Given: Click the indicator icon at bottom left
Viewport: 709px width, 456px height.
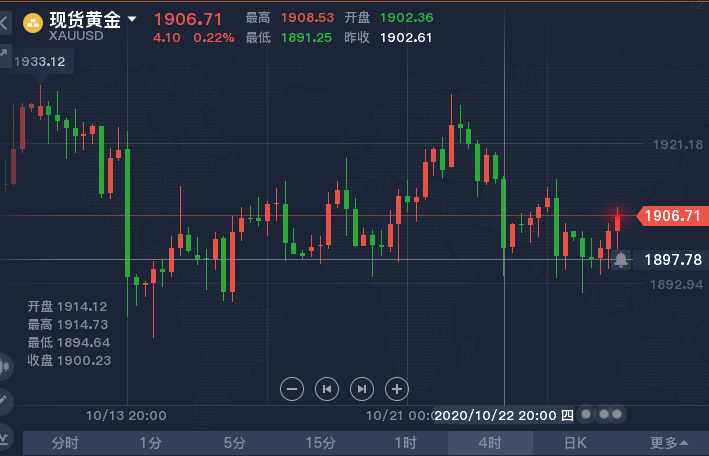Looking at the screenshot, I should pos(4,438).
